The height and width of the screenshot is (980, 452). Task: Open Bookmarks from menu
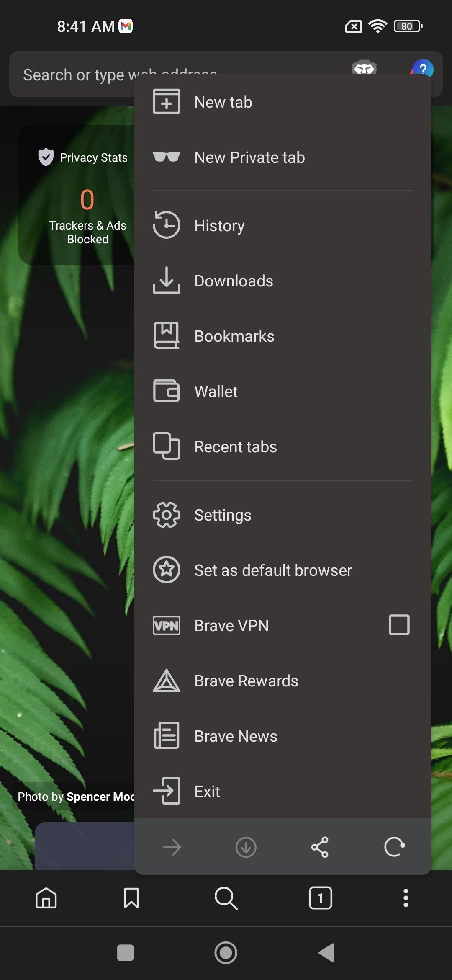pyautogui.click(x=283, y=336)
